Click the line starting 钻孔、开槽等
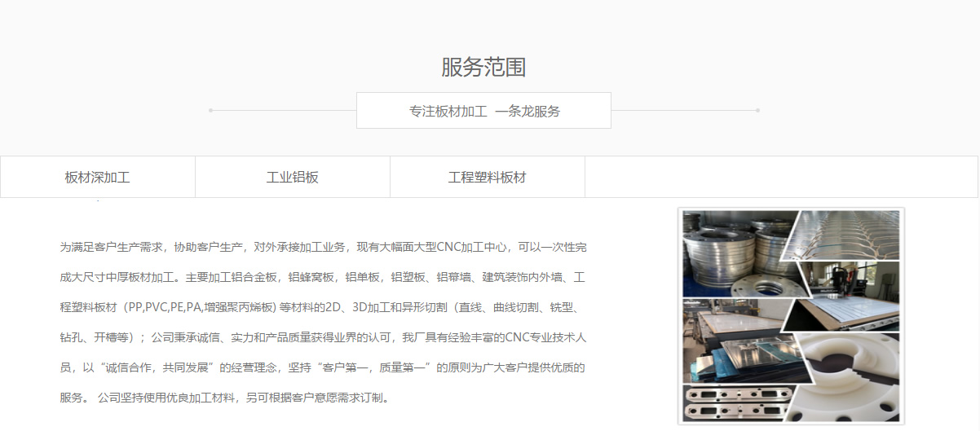Viewport: 980px width, 431px height. pyautogui.click(x=323, y=337)
